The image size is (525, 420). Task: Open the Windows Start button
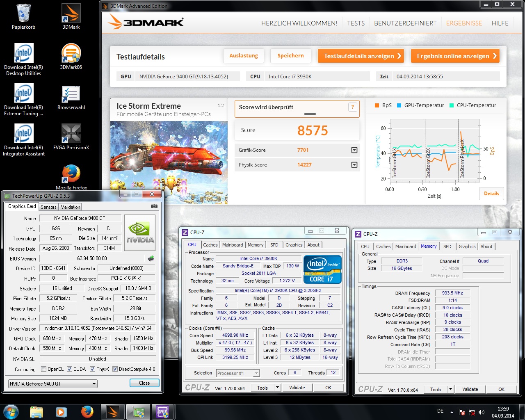tap(11, 412)
